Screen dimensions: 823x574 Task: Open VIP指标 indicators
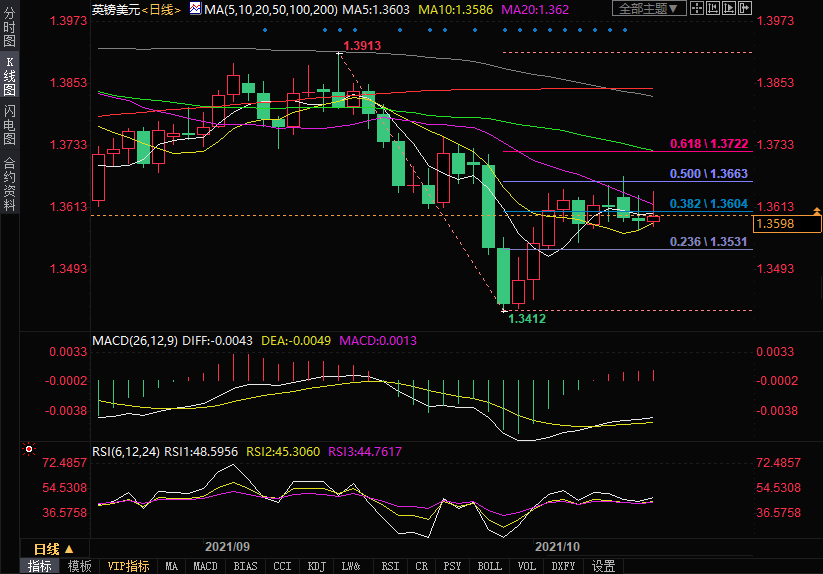click(x=128, y=566)
